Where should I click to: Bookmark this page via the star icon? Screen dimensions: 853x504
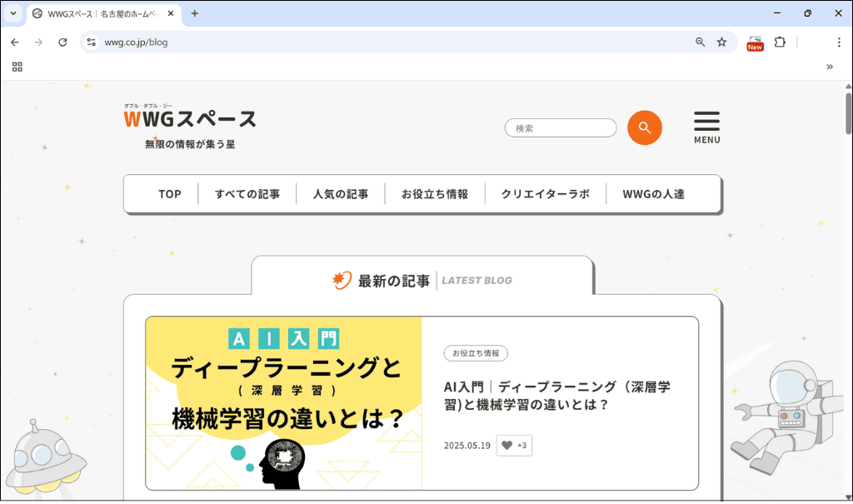point(721,42)
